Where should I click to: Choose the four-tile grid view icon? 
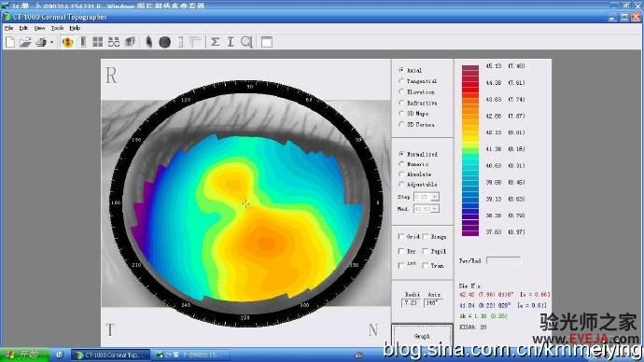click(98, 42)
